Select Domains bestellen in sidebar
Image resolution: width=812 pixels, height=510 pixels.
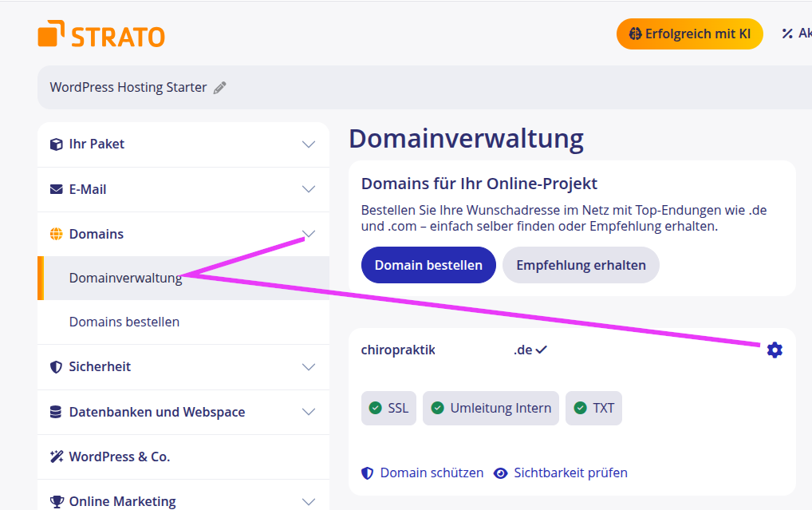coord(124,322)
